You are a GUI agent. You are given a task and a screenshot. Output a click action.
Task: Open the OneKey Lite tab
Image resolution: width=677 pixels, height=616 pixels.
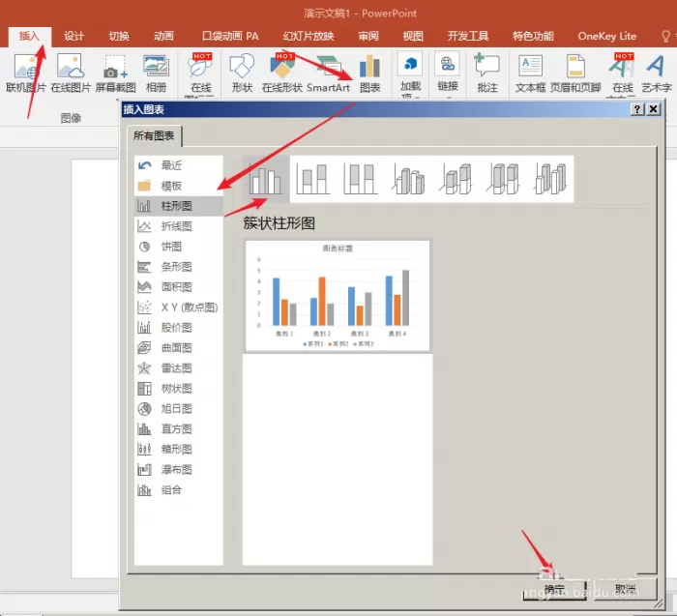(606, 36)
